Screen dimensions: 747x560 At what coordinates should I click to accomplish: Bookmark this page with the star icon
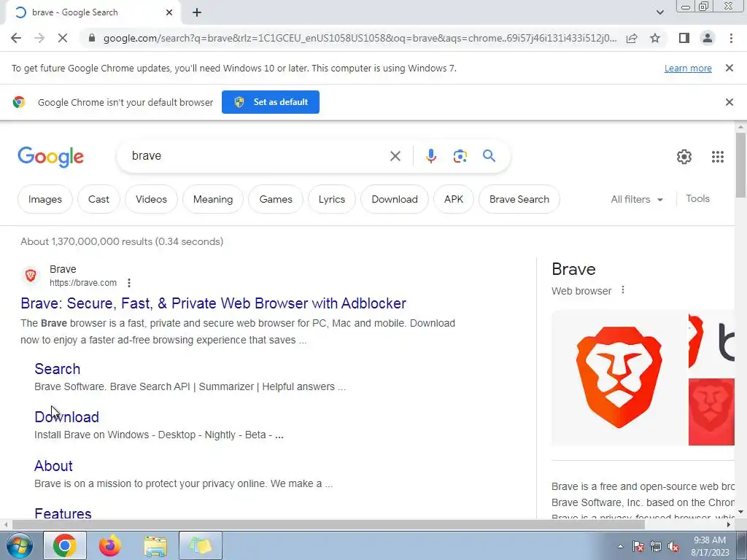coord(655,38)
